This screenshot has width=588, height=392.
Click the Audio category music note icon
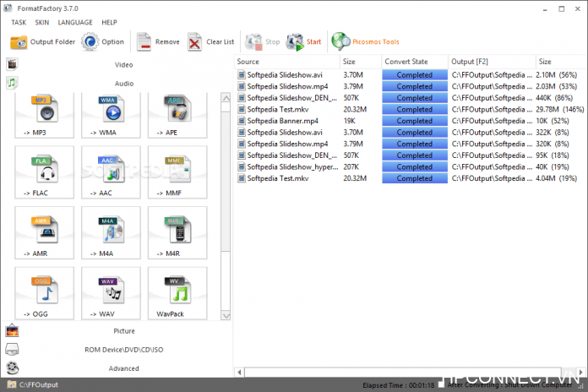(12, 83)
